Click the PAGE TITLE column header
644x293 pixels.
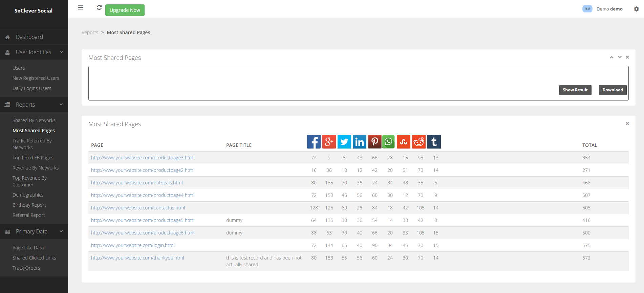239,145
